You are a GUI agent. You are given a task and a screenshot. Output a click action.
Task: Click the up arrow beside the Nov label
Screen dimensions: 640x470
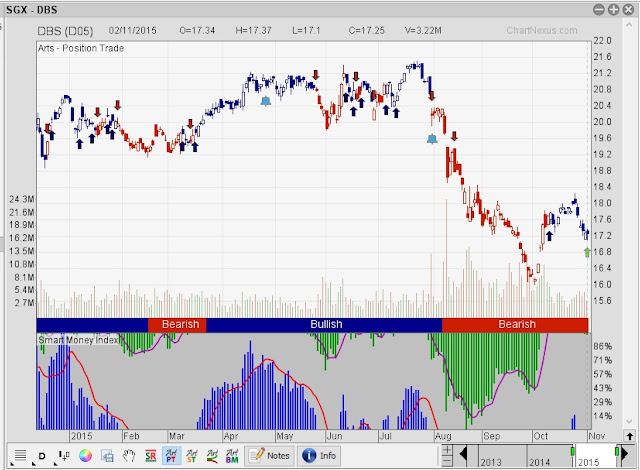[629, 436]
